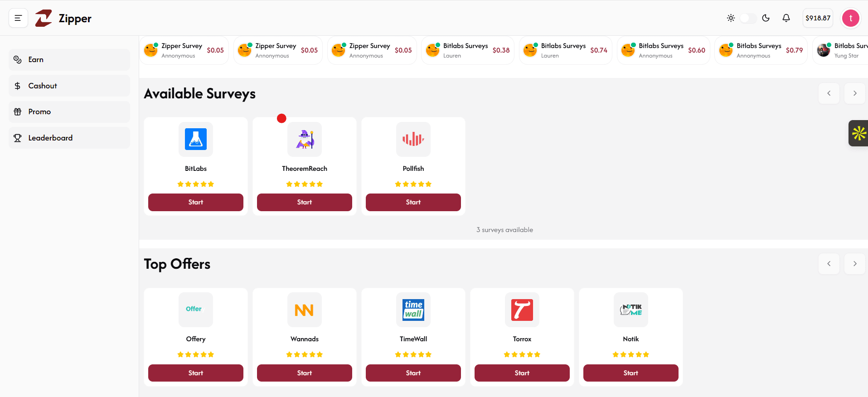Open the Cashout menu item

69,86
